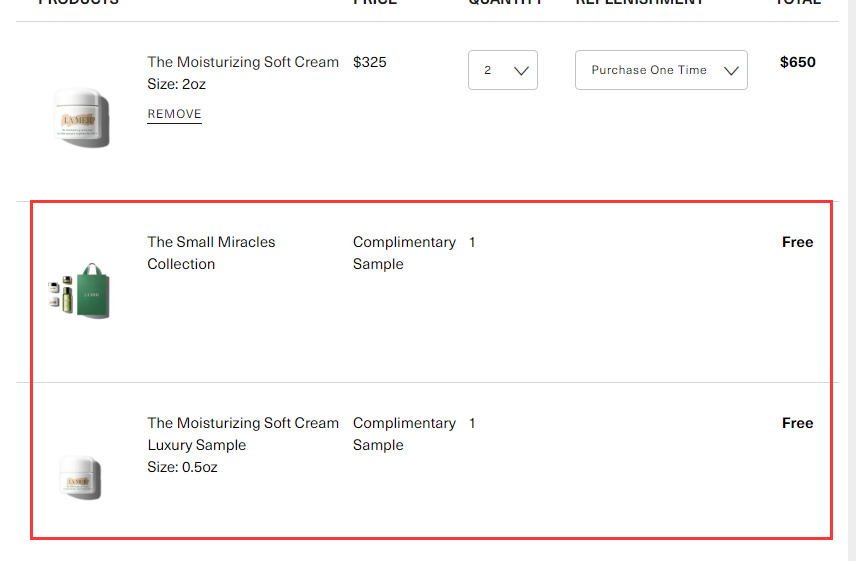The width and height of the screenshot is (856, 561).
Task: Click the chevron arrow beside Purchase One Time
Action: click(731, 70)
